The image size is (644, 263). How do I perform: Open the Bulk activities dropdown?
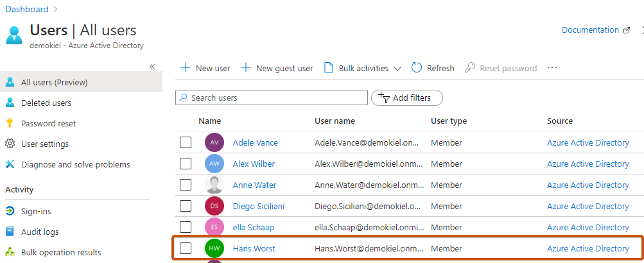click(363, 68)
